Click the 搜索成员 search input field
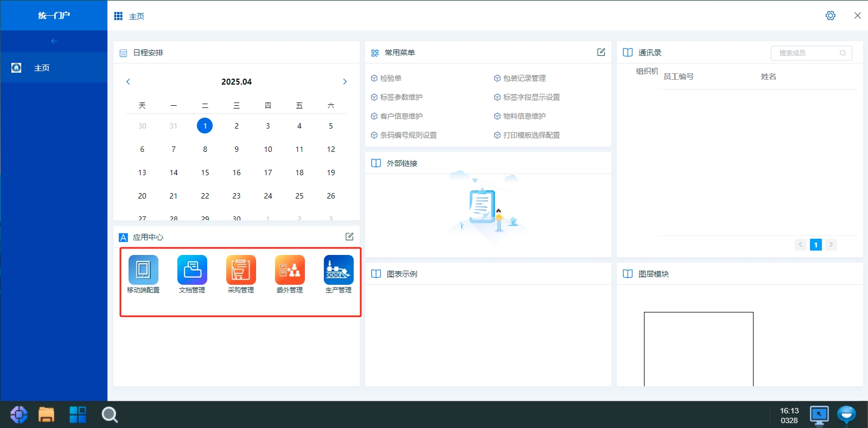This screenshot has width=868, height=428. [x=811, y=53]
